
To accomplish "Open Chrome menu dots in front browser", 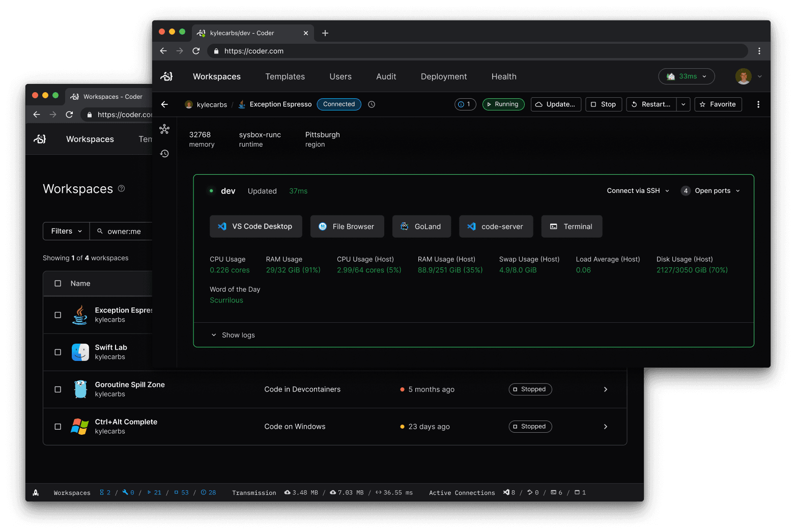I will pyautogui.click(x=759, y=51).
